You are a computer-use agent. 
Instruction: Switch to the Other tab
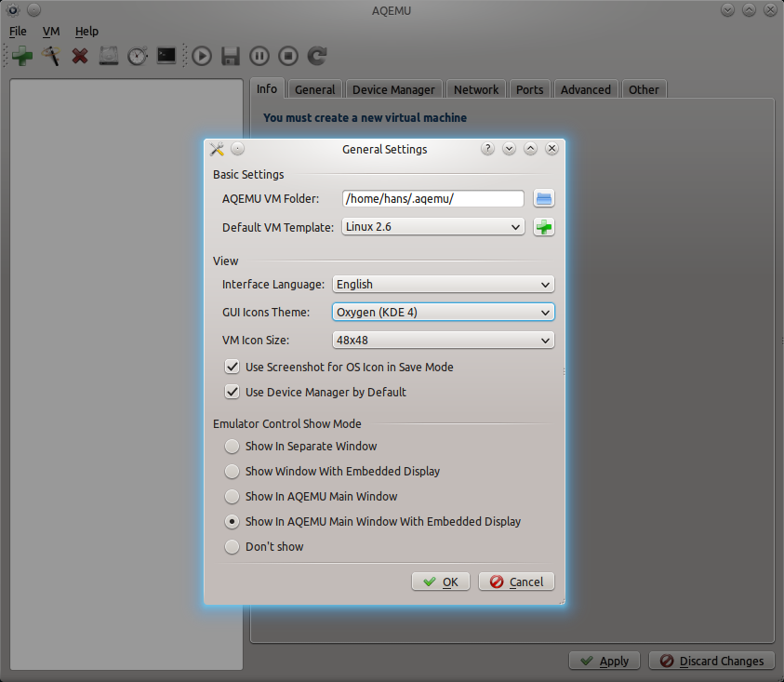pyautogui.click(x=644, y=89)
